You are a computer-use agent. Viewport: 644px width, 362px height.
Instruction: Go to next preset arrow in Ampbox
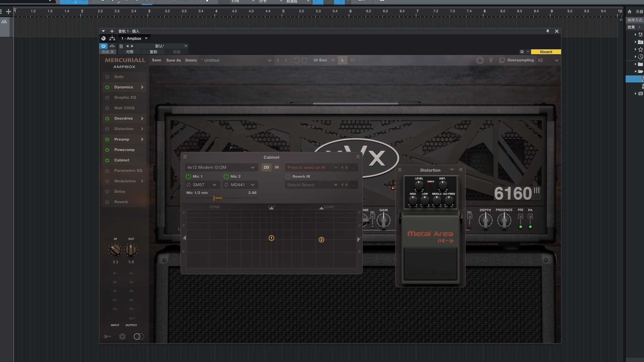[x=286, y=60]
